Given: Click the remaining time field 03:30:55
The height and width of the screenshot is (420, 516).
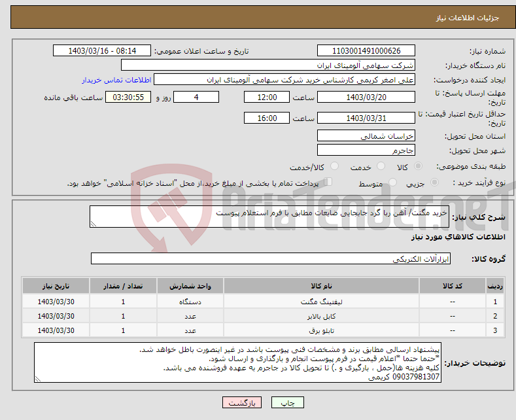Looking at the screenshot, I should pos(128,97).
